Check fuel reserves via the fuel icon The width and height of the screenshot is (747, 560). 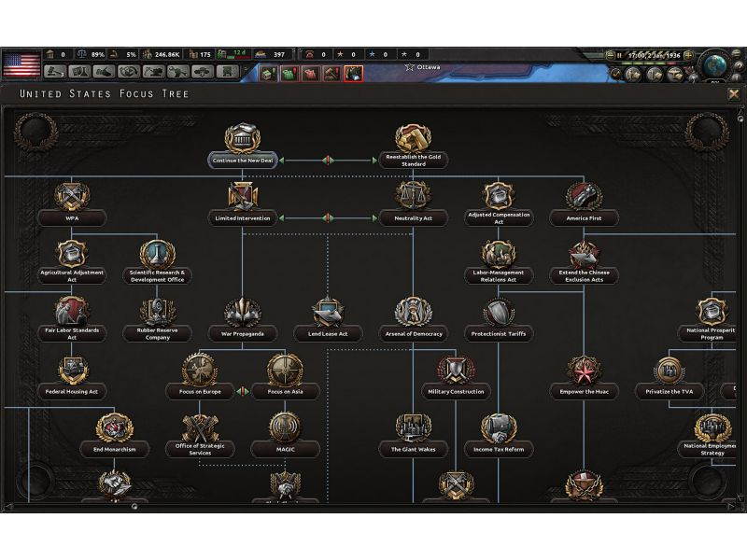tap(222, 53)
